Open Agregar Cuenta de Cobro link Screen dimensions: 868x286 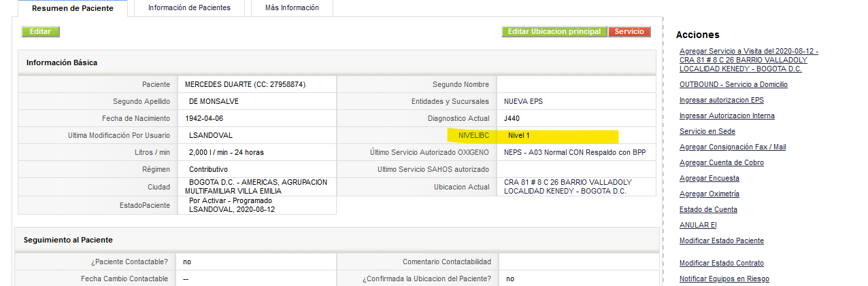(722, 162)
